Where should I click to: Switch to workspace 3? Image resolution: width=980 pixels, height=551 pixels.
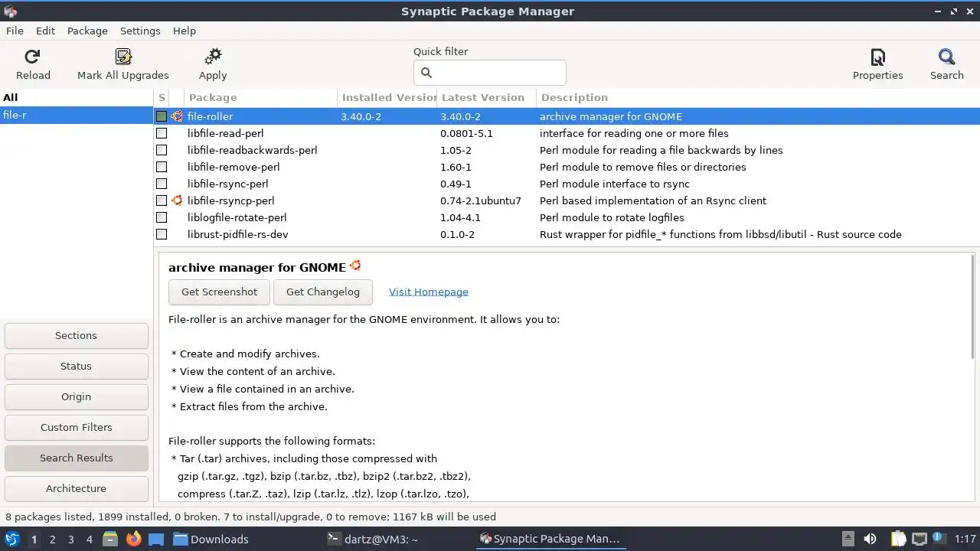70,540
